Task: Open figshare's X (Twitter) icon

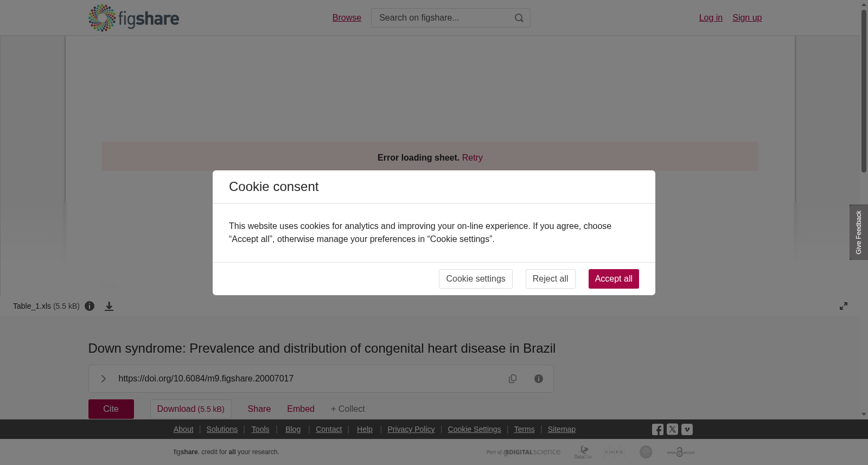Action: point(673,429)
